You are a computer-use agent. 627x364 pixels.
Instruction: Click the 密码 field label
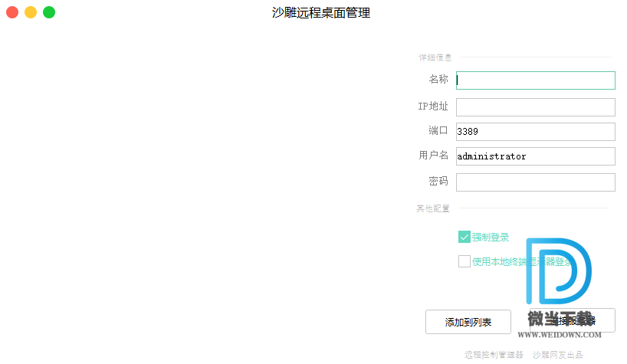coord(438,182)
